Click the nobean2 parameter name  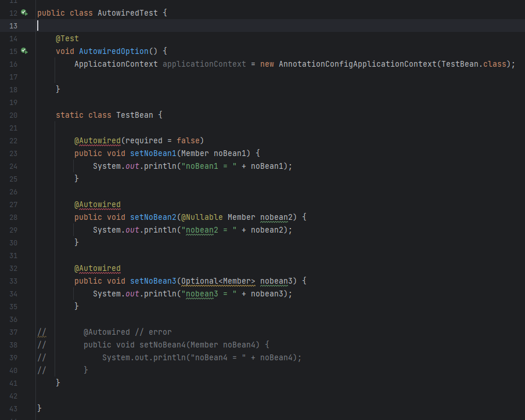[x=276, y=218]
